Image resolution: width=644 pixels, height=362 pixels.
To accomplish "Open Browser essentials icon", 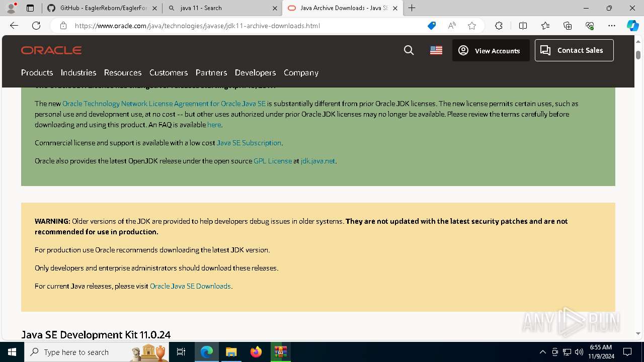I will point(590,26).
